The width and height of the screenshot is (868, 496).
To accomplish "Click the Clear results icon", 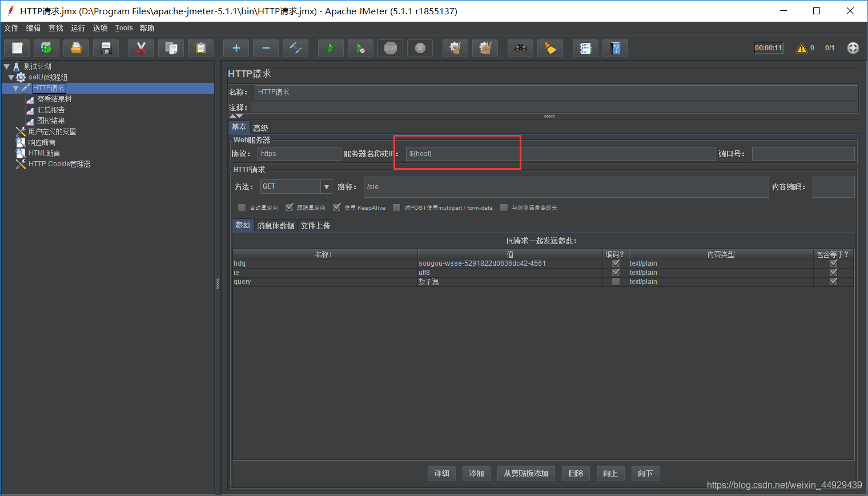I will click(455, 48).
